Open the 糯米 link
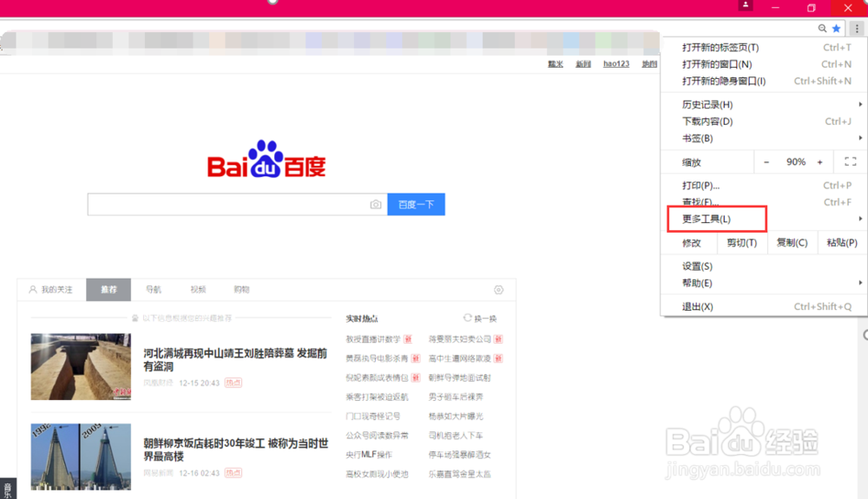This screenshot has height=499, width=868. pos(556,64)
